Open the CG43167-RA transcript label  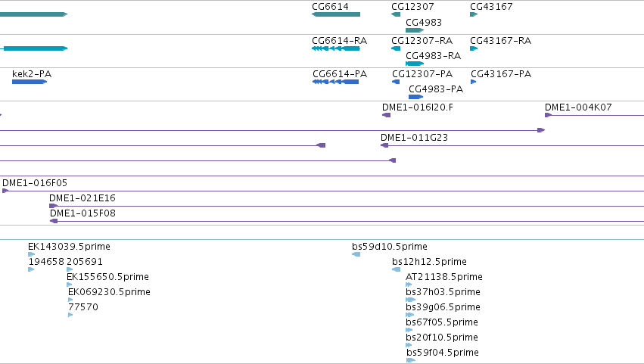click(501, 41)
